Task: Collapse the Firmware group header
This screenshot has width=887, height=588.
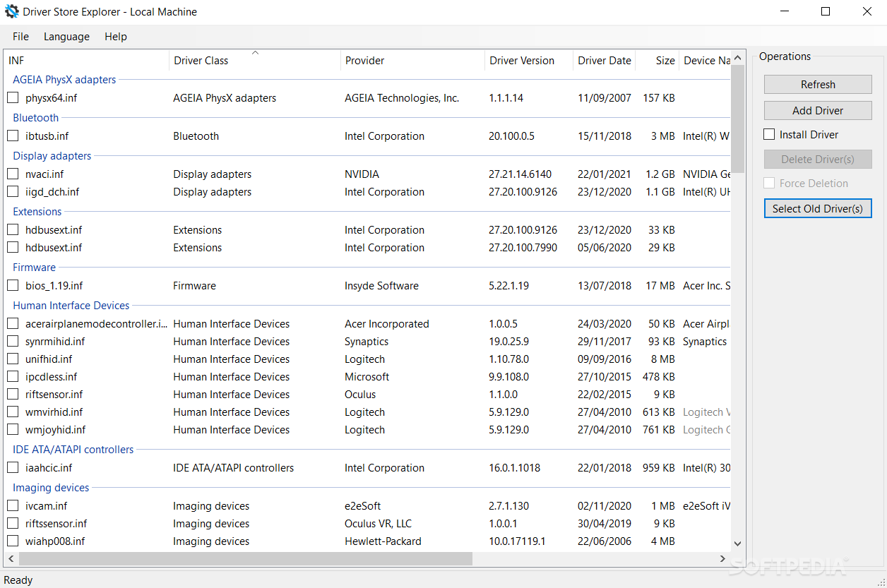Action: (x=34, y=268)
